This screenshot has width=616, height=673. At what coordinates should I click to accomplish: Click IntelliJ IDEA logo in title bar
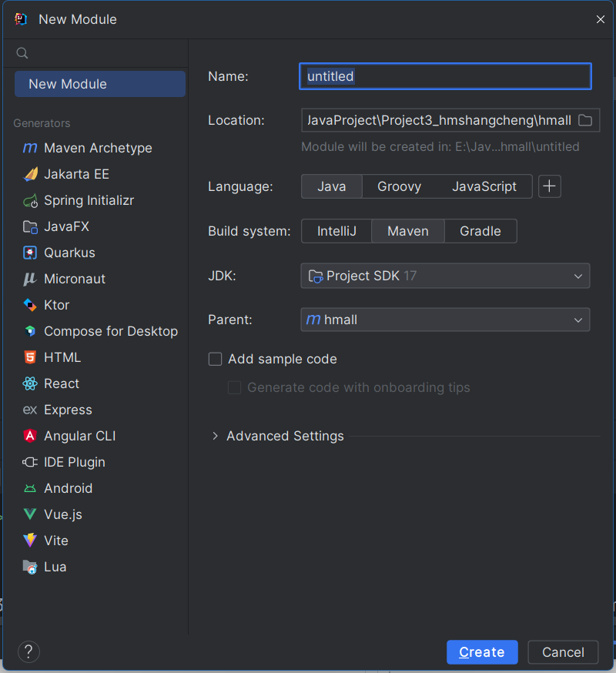click(x=21, y=19)
